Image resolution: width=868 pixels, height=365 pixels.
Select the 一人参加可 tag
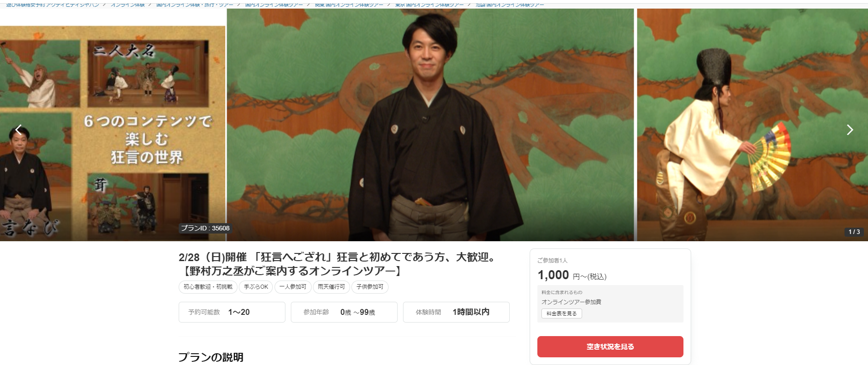[293, 287]
